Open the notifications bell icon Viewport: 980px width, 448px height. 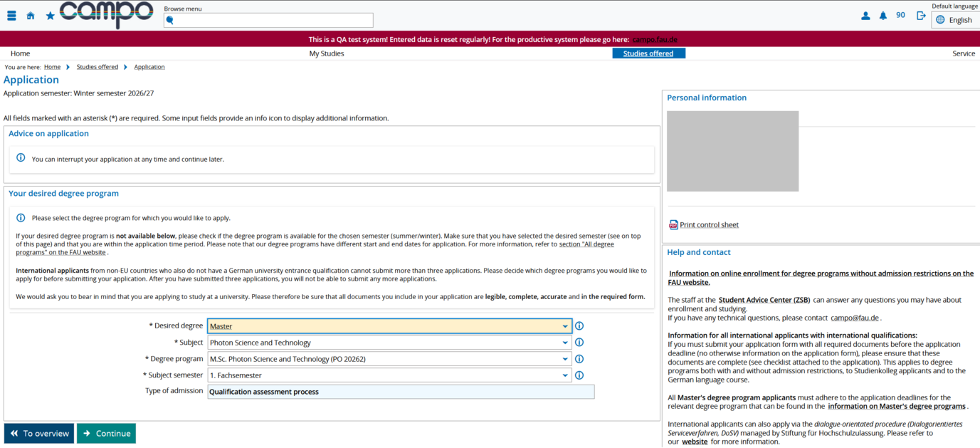[x=883, y=16]
